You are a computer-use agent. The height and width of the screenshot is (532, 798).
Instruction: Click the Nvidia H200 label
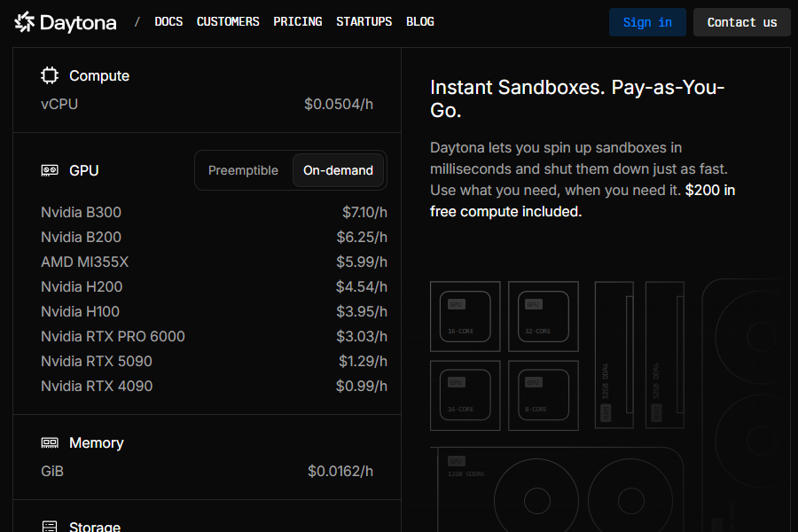(82, 287)
